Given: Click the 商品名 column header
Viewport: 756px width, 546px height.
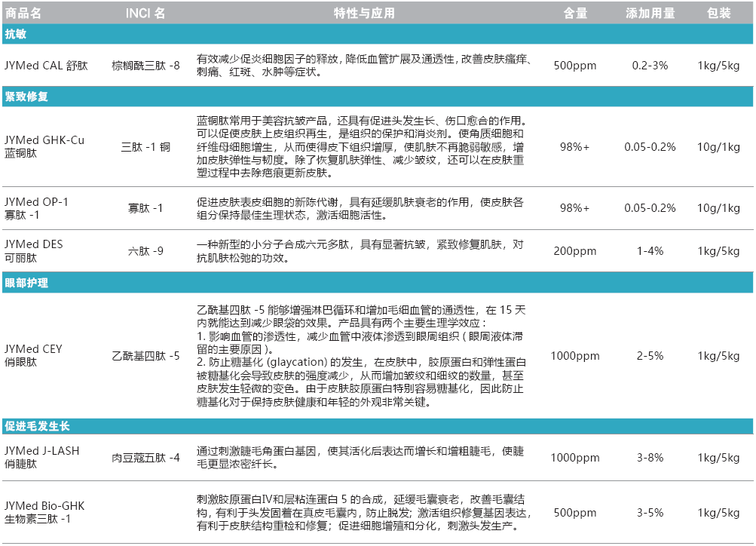Looking at the screenshot, I should [23, 13].
